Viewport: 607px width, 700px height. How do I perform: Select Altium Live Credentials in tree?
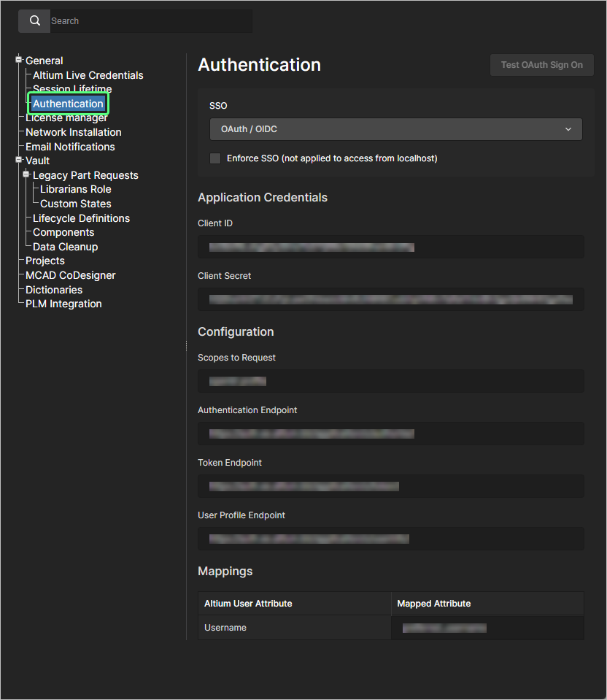click(88, 75)
